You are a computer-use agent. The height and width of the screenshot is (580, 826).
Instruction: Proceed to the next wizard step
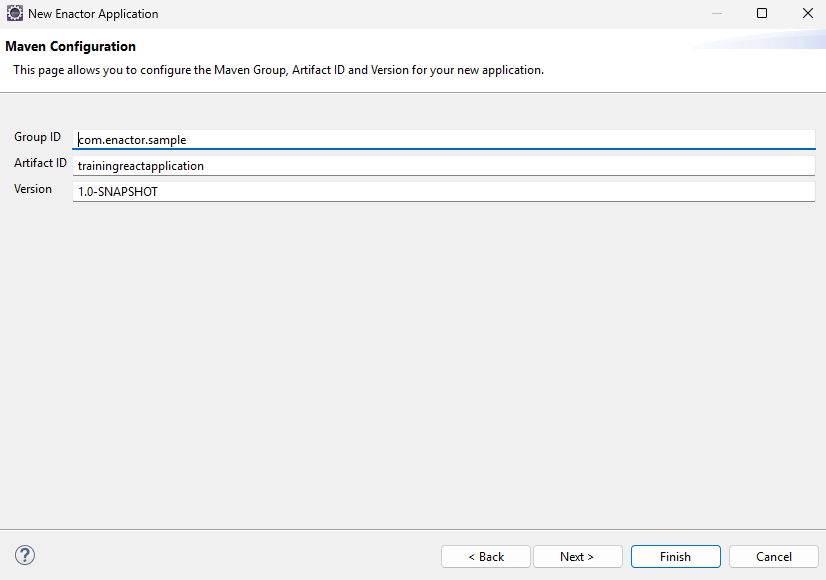(577, 556)
